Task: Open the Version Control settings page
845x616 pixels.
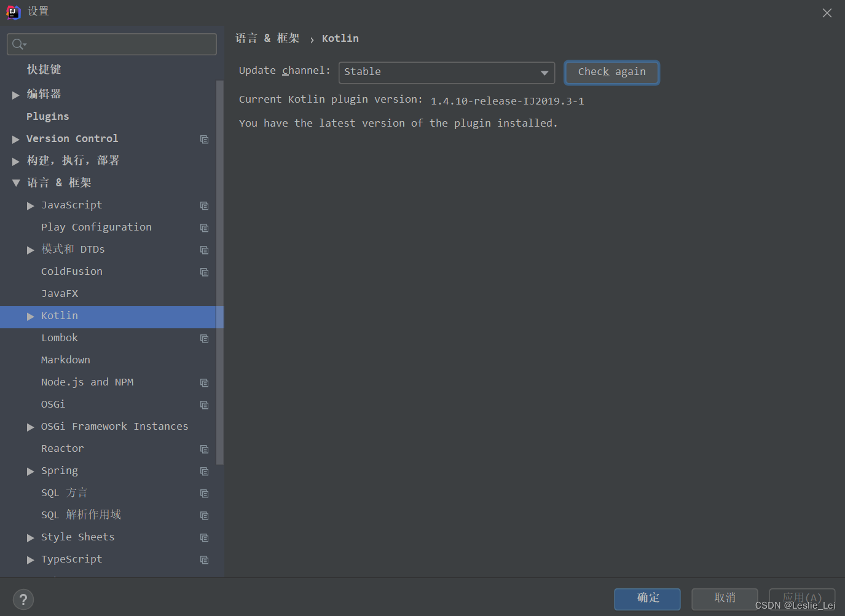Action: 72,138
